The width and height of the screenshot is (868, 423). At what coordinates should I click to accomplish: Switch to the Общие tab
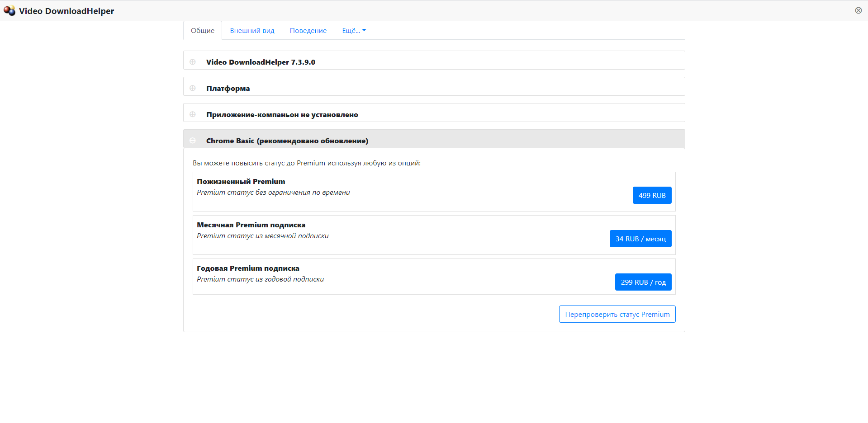pos(203,30)
